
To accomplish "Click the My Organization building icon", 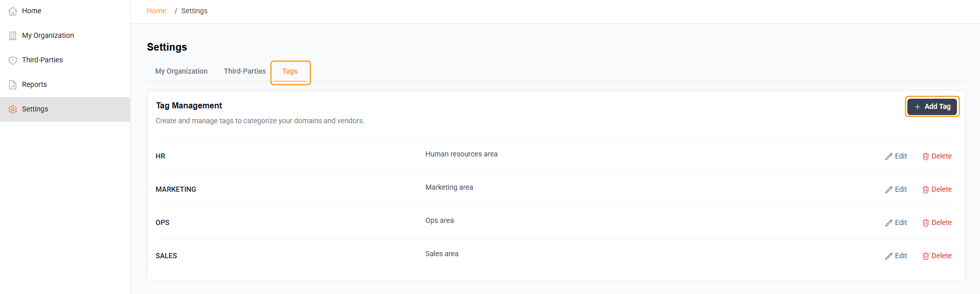I will 13,36.
